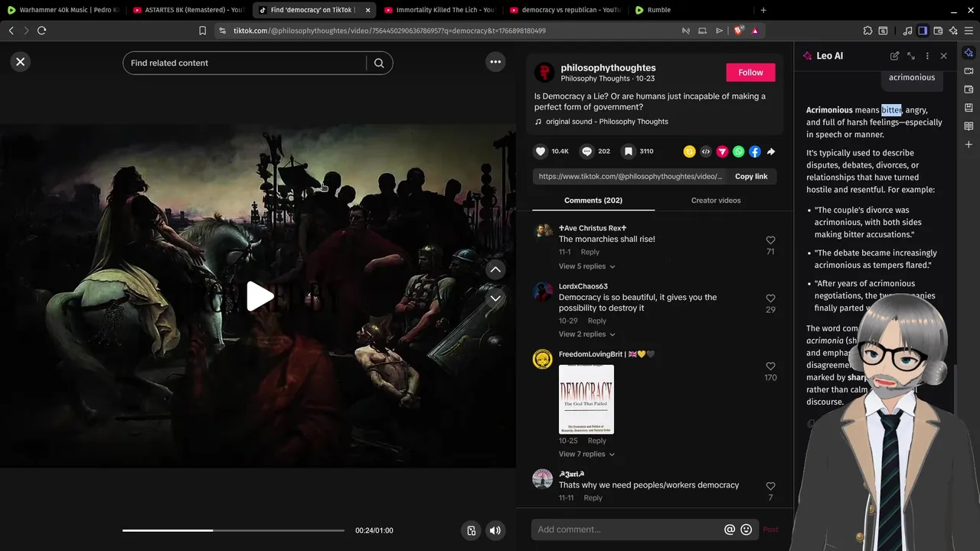Click the embed code icon
Viewport: 980px width, 551px height.
tap(706, 152)
